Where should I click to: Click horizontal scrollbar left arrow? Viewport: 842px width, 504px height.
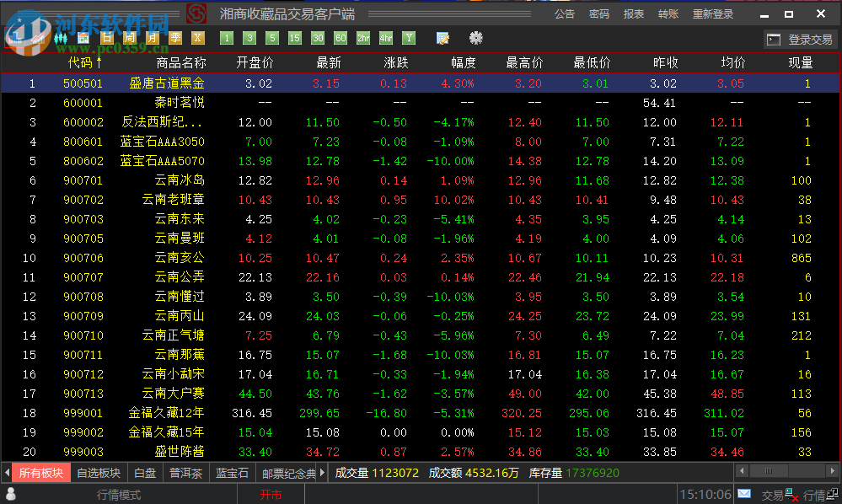742,471
